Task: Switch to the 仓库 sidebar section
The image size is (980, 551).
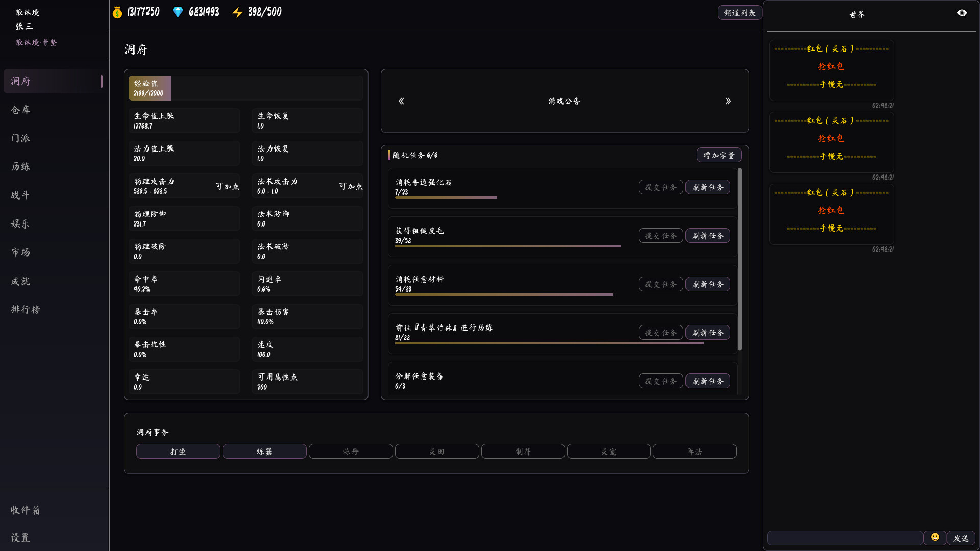Action: click(x=21, y=110)
